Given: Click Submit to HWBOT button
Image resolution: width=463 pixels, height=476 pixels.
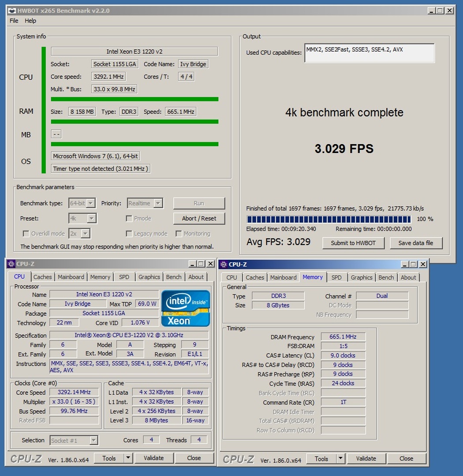Looking at the screenshot, I should (353, 243).
